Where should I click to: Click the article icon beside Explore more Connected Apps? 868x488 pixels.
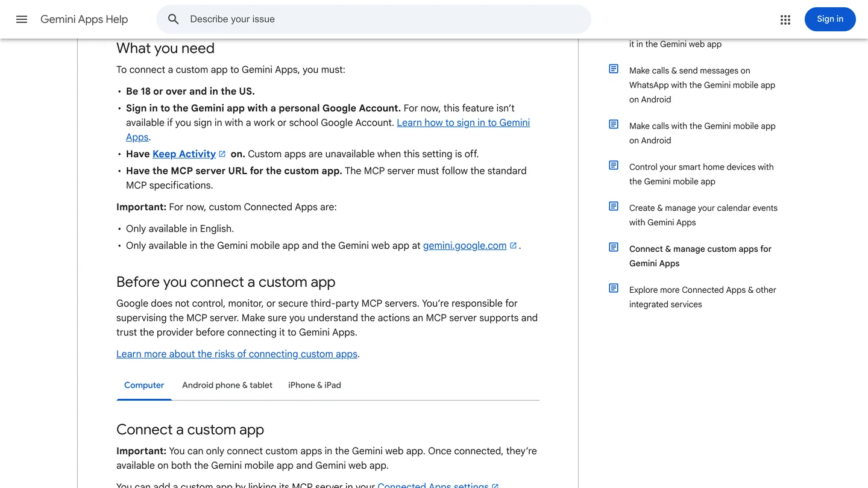[614, 289]
